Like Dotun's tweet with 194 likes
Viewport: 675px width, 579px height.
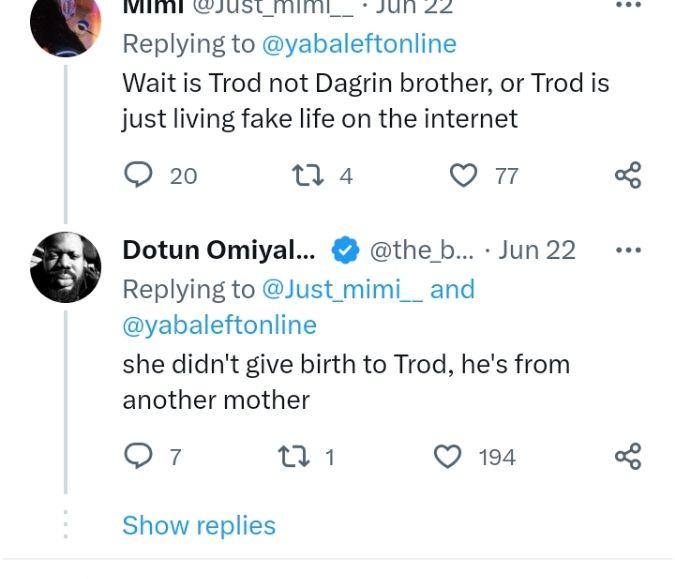(447, 457)
